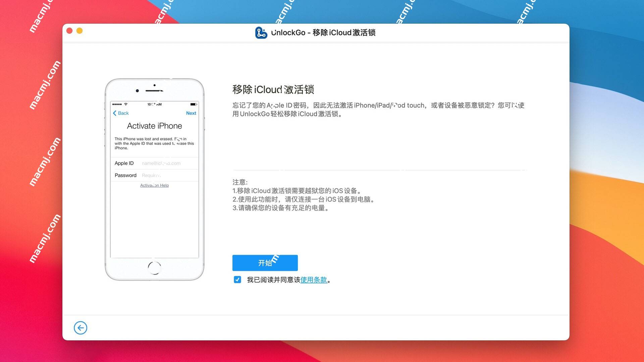
Task: Click note 2 about connecting one iOS device
Action: click(x=304, y=199)
